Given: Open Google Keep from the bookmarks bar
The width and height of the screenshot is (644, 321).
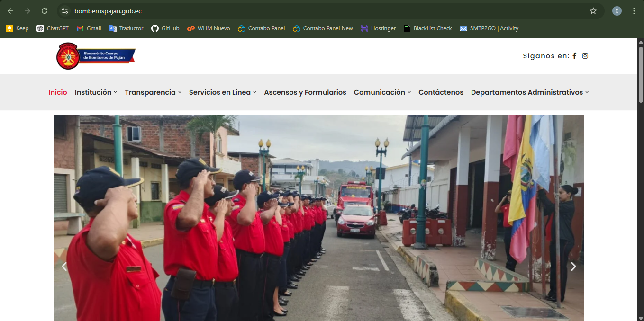Looking at the screenshot, I should pyautogui.click(x=17, y=28).
